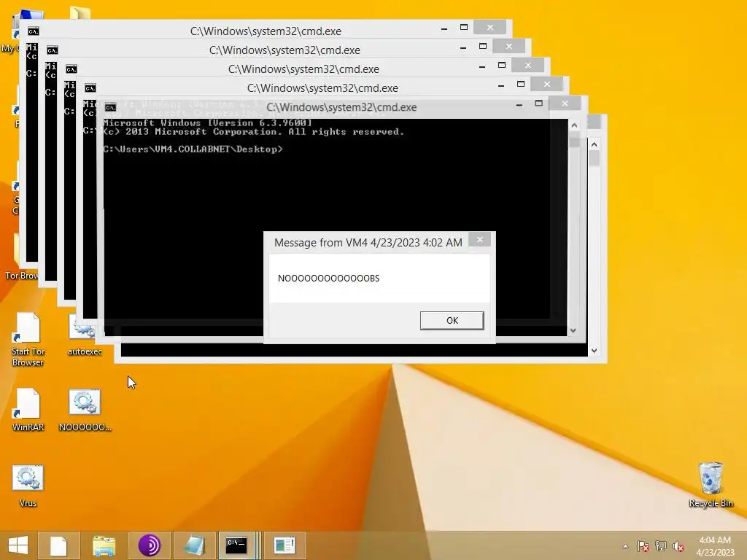Open the network status tray icon
Viewport: 747px width, 560px height.
660,546
